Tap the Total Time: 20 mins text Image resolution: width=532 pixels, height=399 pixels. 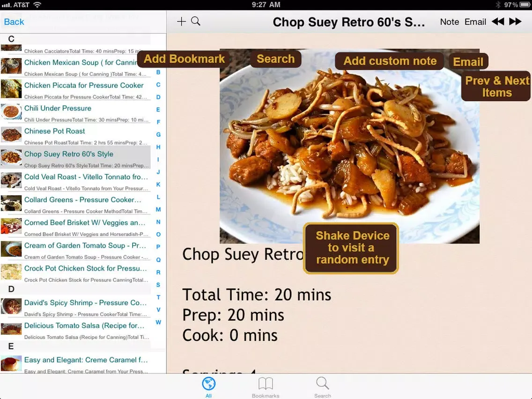click(x=257, y=295)
